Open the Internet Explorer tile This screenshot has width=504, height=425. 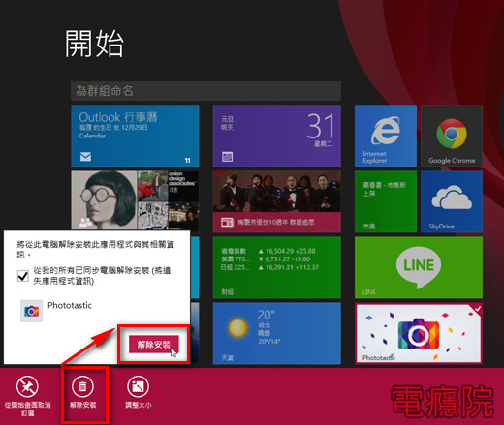coord(386,136)
